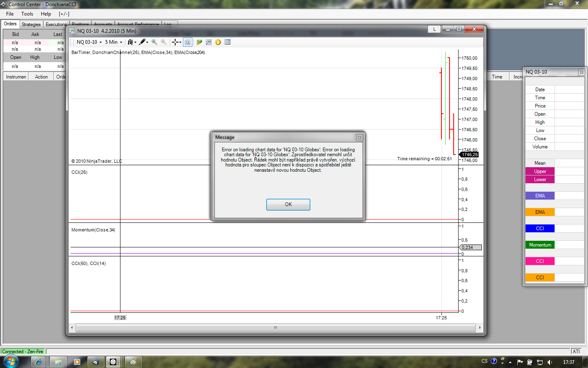
Task: Click the zoom in magnifier icon
Action: 154,42
